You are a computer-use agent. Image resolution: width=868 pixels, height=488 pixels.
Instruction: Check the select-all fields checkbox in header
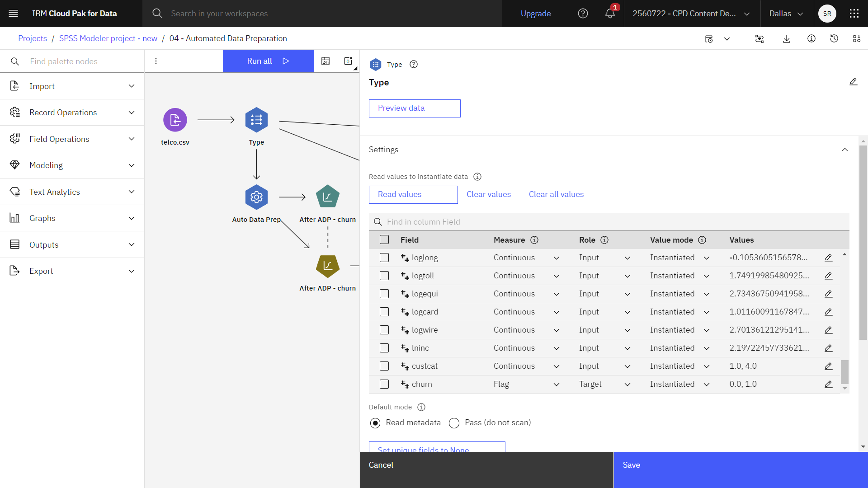(384, 239)
